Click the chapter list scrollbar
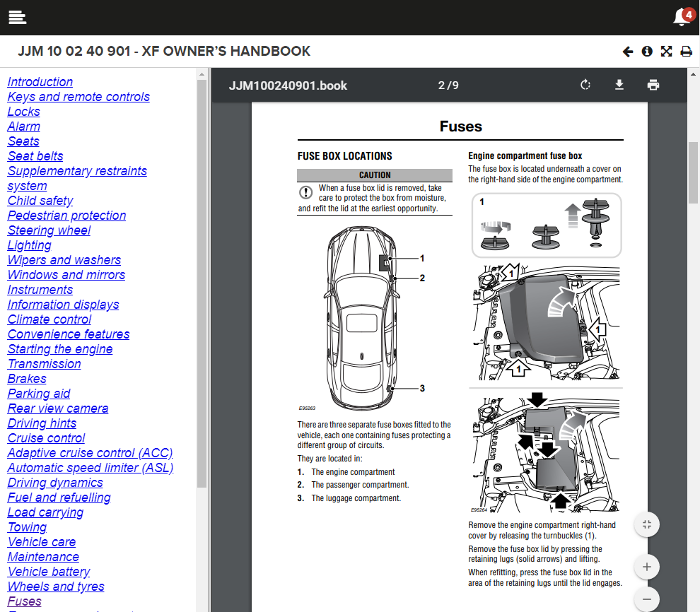Screen dimensions: 700x612 pyautogui.click(x=202, y=283)
